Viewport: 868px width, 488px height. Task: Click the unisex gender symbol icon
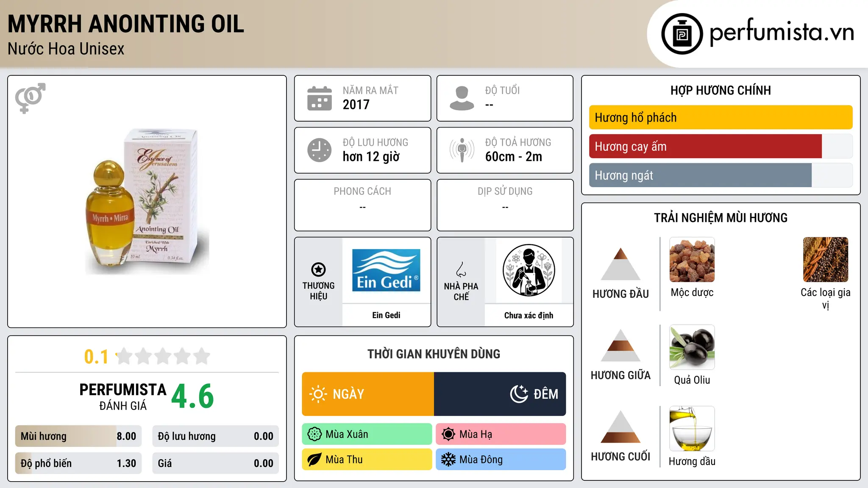click(30, 98)
